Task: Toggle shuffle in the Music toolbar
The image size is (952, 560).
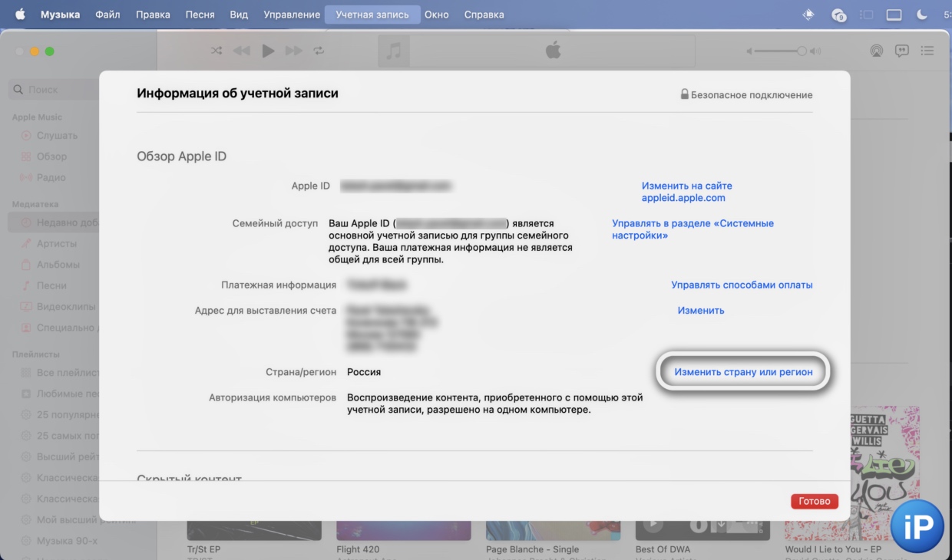Action: [217, 51]
